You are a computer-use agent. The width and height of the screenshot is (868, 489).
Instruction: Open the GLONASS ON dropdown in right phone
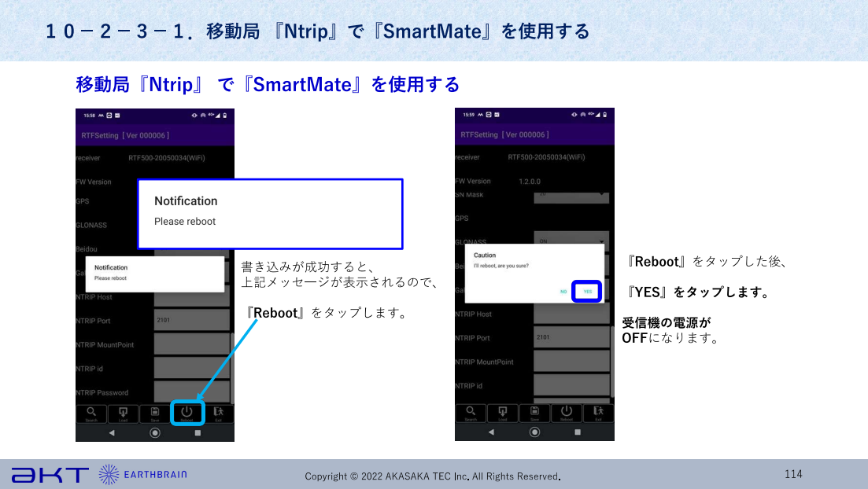pyautogui.click(x=571, y=240)
